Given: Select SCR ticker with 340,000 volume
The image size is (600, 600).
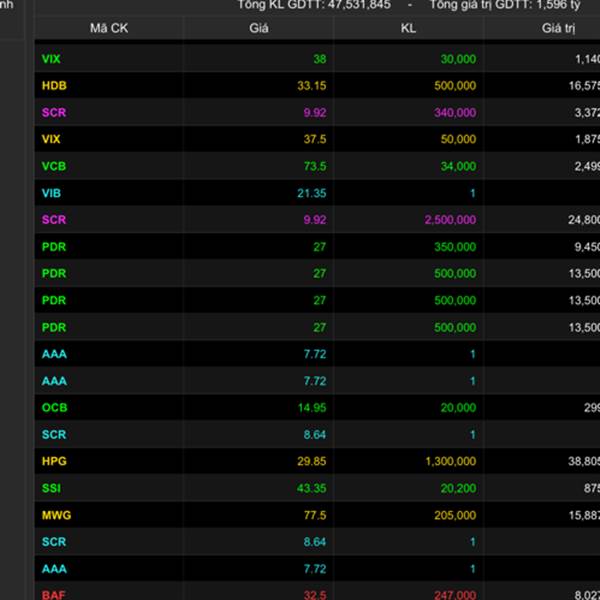Looking at the screenshot, I should (x=54, y=112).
